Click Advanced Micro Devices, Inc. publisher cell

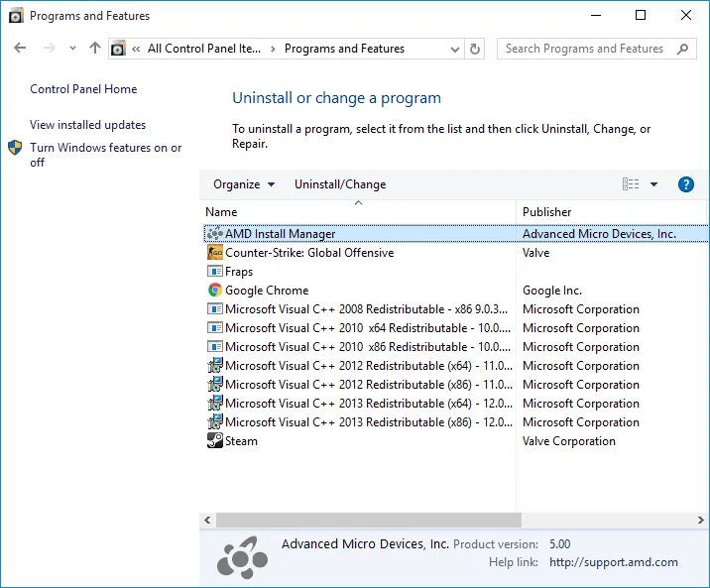(x=599, y=234)
